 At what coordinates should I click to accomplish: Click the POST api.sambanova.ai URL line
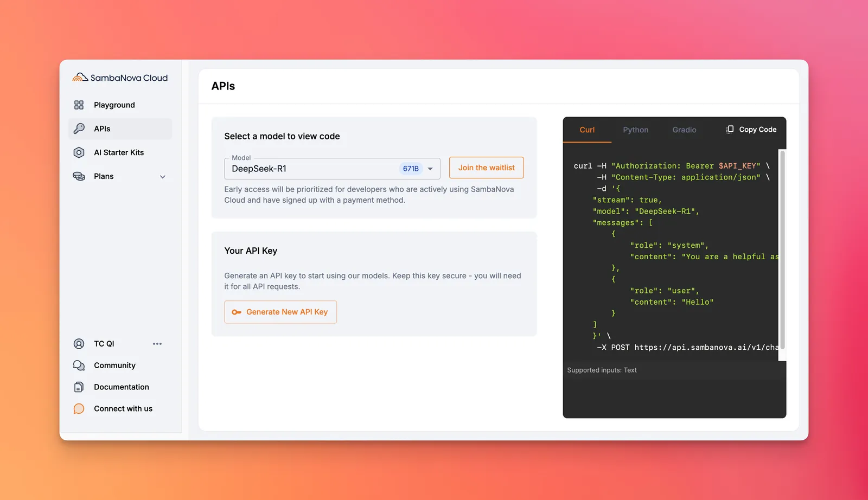(687, 348)
